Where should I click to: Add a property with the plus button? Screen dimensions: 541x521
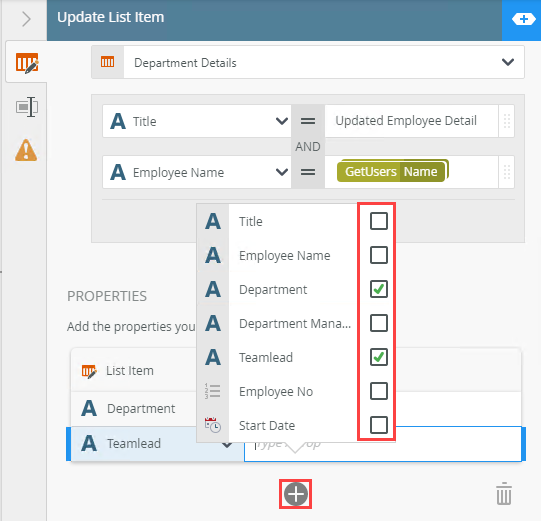pyautogui.click(x=296, y=494)
